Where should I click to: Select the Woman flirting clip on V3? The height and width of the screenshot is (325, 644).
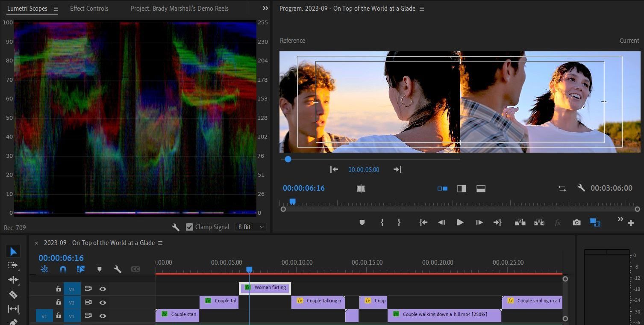click(265, 288)
